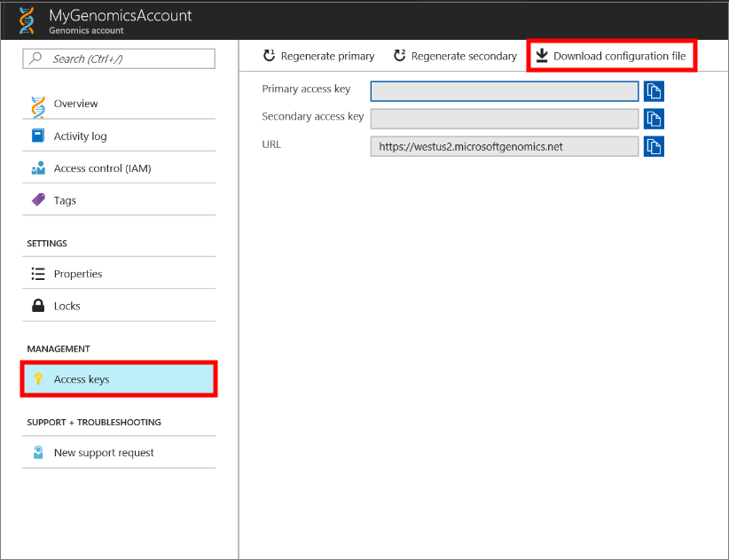Click the Tags label icon
This screenshot has width=729, height=560.
point(38,199)
